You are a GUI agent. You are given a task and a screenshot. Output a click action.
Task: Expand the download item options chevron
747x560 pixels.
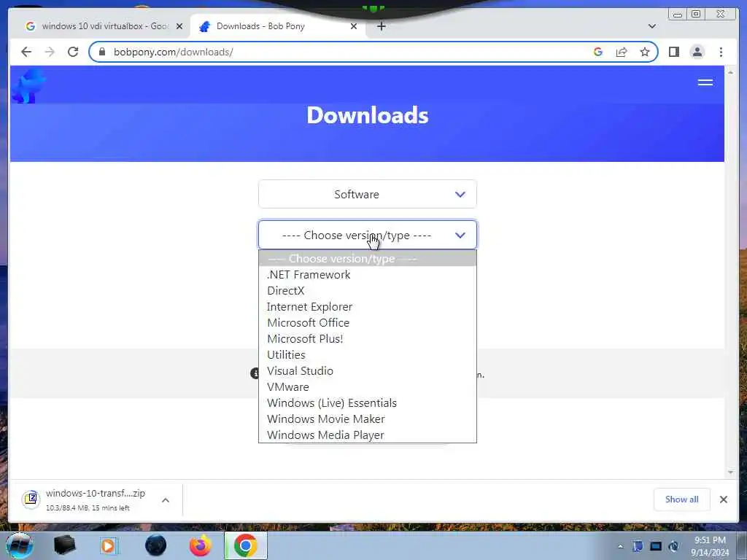click(166, 500)
